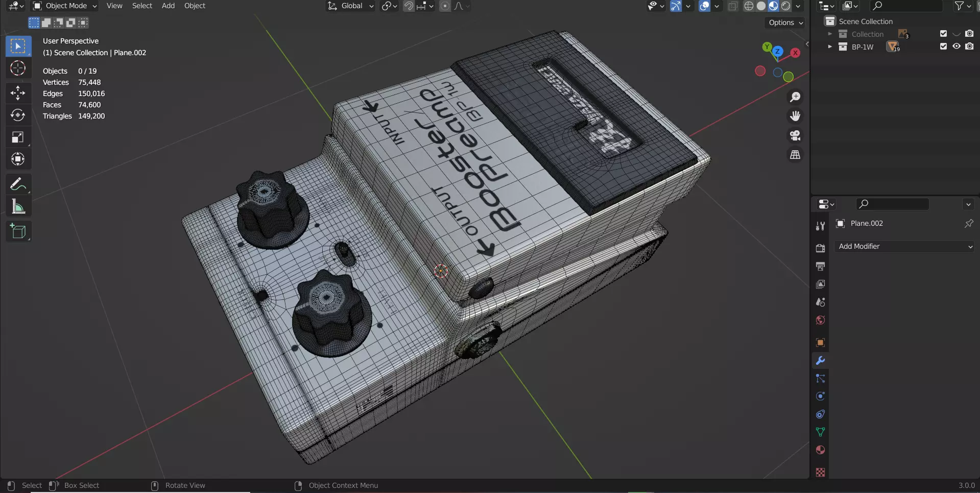The width and height of the screenshot is (980, 493).
Task: Toggle proportional editing button
Action: tap(445, 6)
